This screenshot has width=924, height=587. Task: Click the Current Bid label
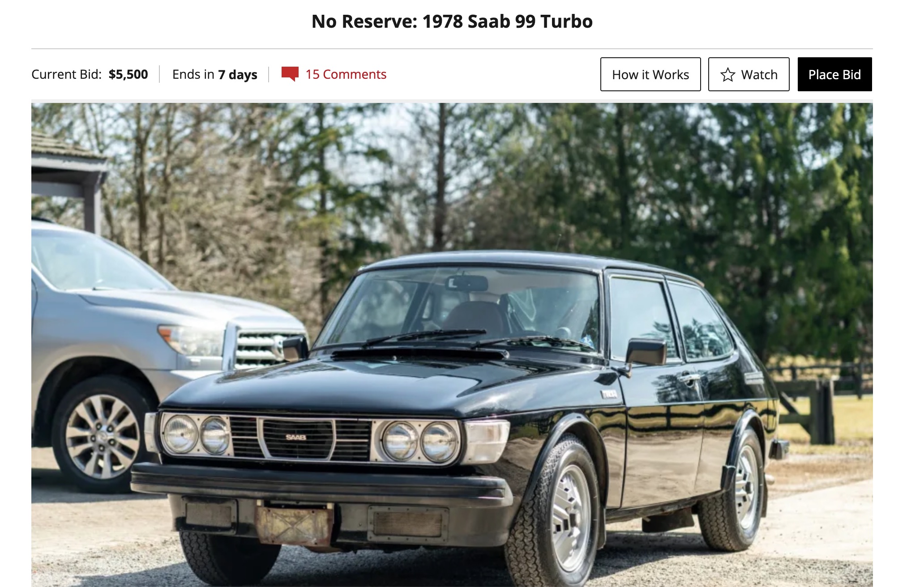tap(67, 74)
